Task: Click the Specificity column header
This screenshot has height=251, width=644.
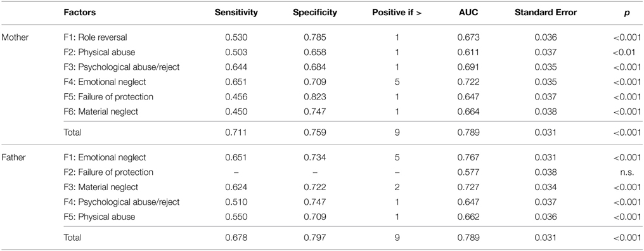Action: [314, 13]
